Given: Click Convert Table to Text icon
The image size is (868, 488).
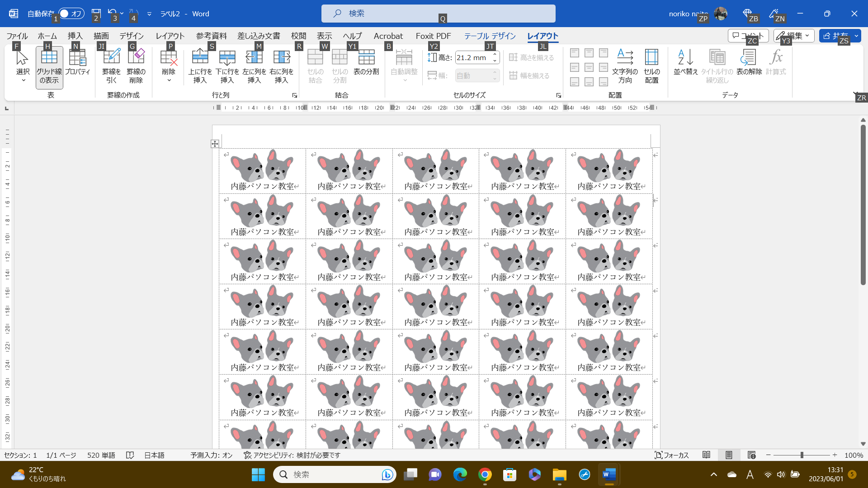Looking at the screenshot, I should pos(749,62).
